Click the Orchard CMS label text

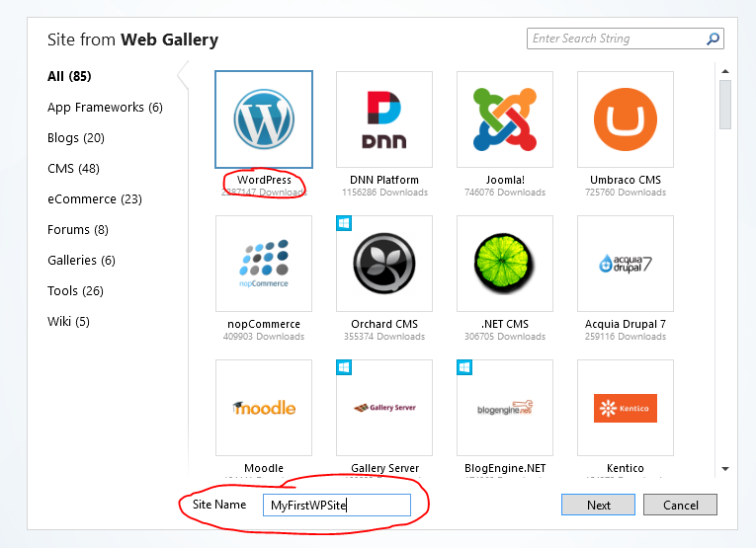pos(384,324)
